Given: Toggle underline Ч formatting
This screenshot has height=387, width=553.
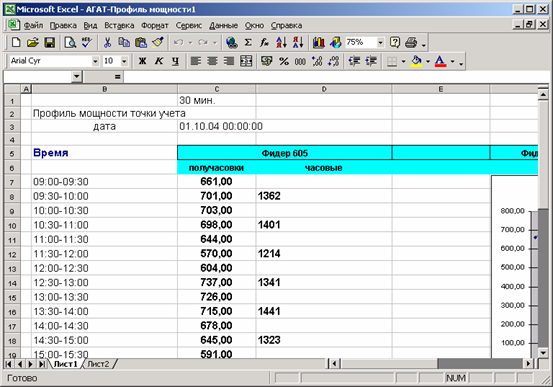Looking at the screenshot, I should click(176, 61).
